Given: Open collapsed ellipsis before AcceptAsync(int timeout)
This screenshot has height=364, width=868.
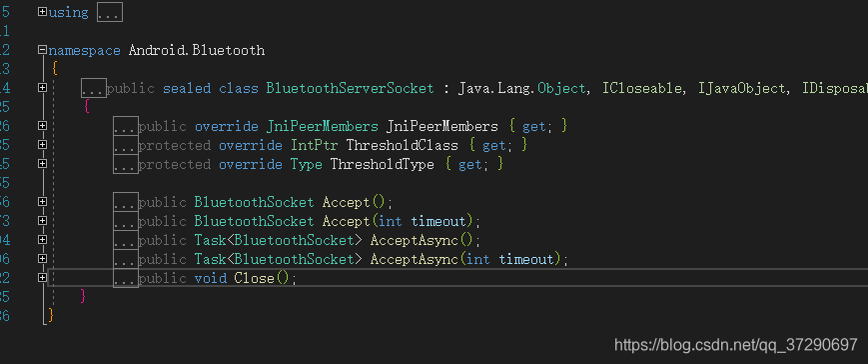Looking at the screenshot, I should [x=126, y=259].
